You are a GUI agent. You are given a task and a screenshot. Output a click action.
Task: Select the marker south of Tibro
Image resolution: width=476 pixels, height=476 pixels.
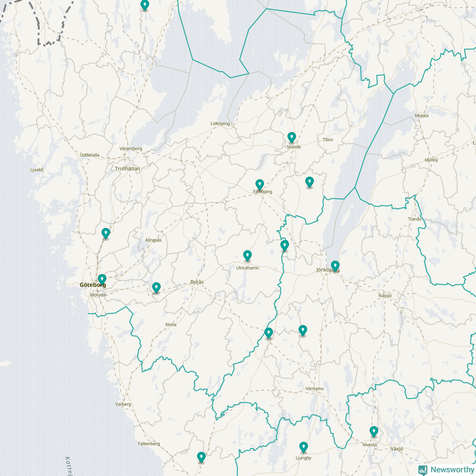coord(309,182)
